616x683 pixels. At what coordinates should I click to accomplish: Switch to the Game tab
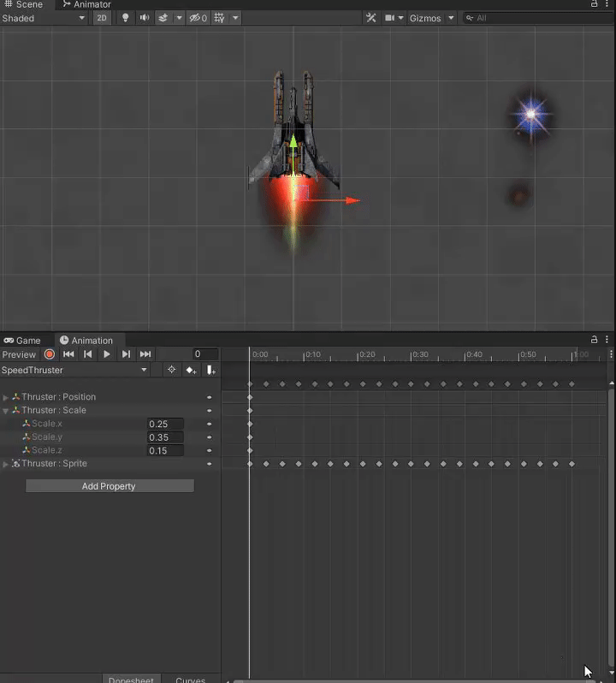click(22, 340)
